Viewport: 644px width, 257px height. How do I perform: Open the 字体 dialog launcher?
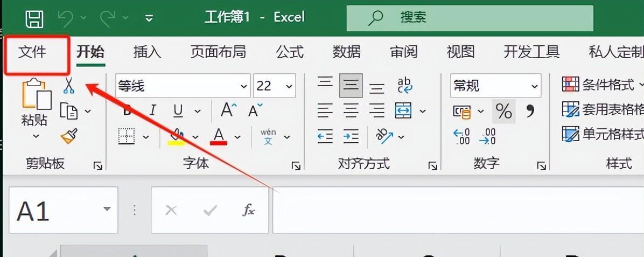296,166
